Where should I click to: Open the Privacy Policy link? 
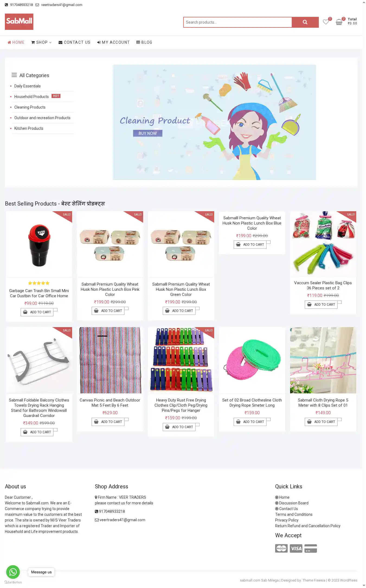coord(287,520)
